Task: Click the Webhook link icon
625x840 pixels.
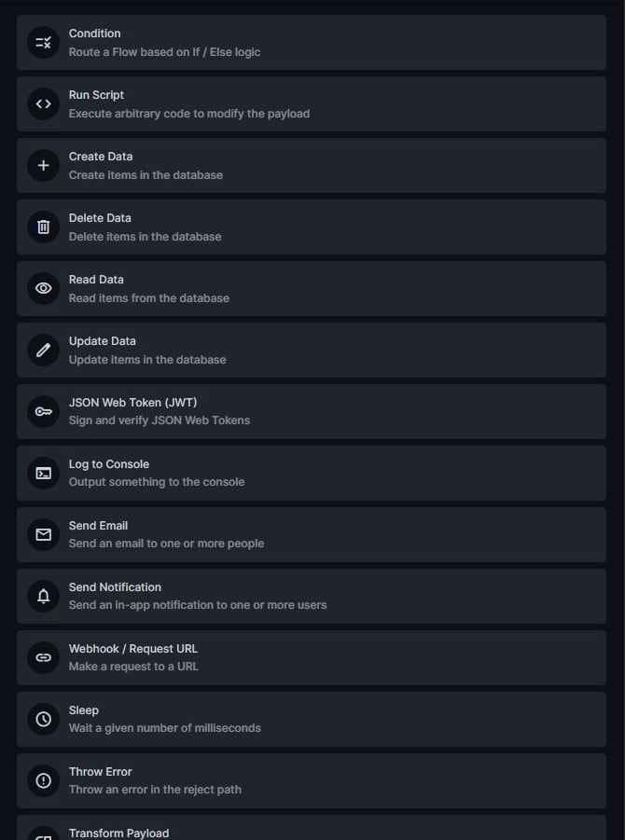Action: point(43,658)
